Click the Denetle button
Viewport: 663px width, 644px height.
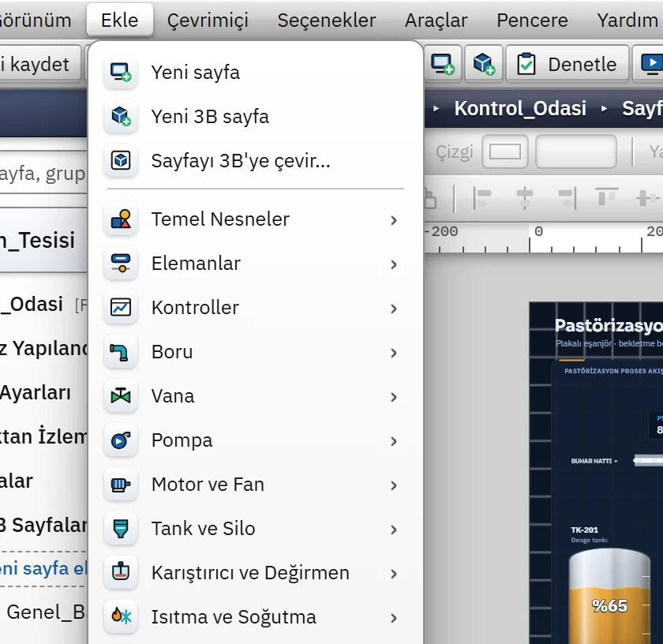[567, 64]
